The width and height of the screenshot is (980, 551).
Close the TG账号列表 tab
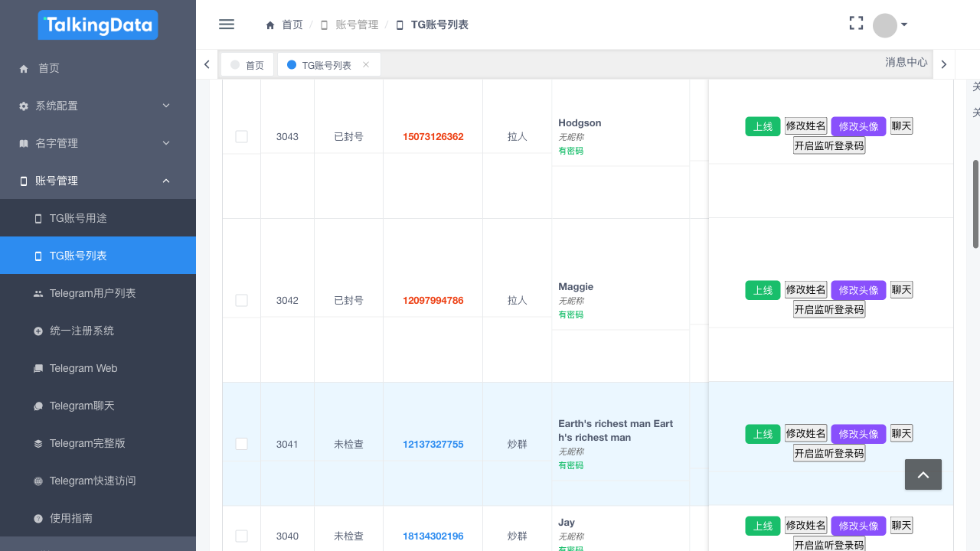point(366,65)
